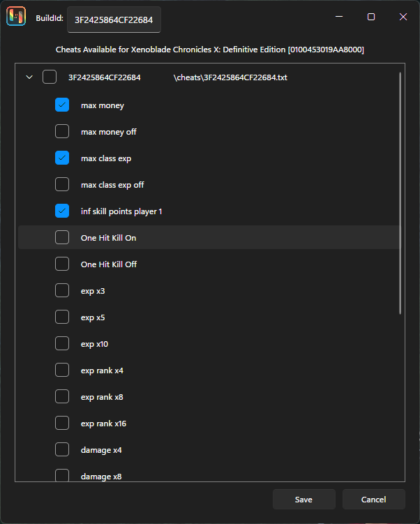
Task: Cancel the cheat manager dialog
Action: [373, 500]
